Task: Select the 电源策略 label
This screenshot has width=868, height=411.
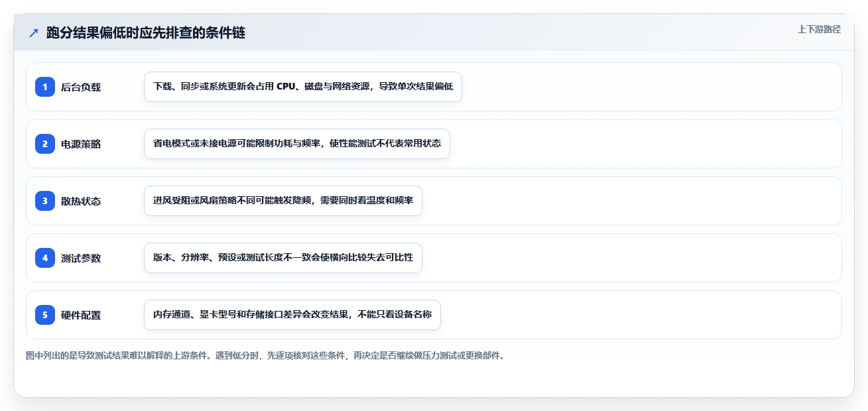Action: pos(81,144)
